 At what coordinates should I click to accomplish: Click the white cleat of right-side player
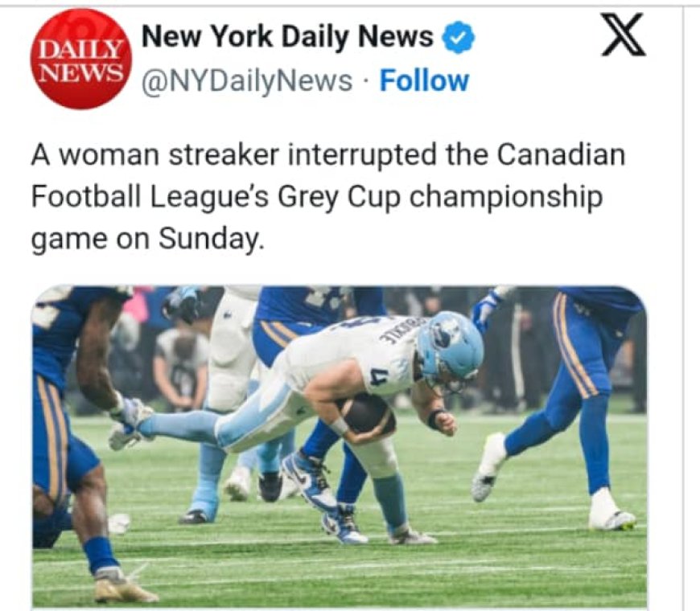[490, 466]
